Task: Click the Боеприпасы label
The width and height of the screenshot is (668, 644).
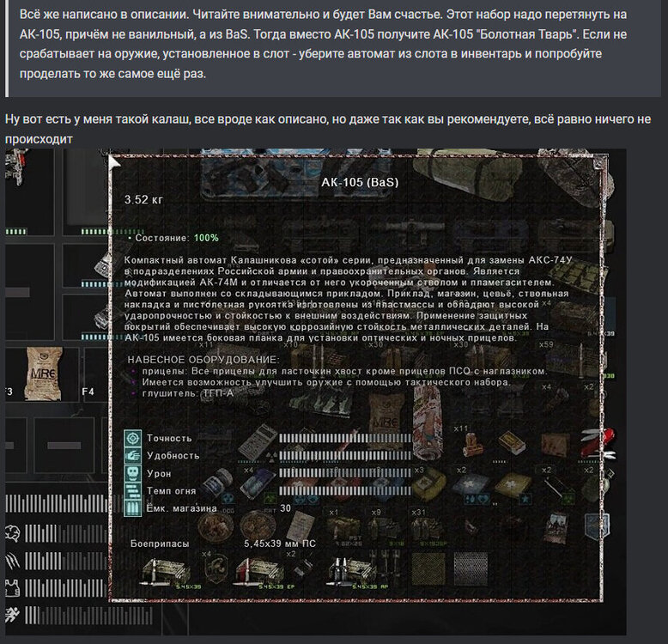Action: (x=160, y=544)
